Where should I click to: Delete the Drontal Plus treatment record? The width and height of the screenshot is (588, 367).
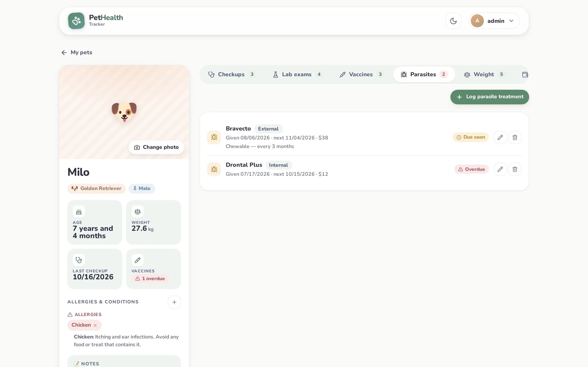click(x=515, y=169)
